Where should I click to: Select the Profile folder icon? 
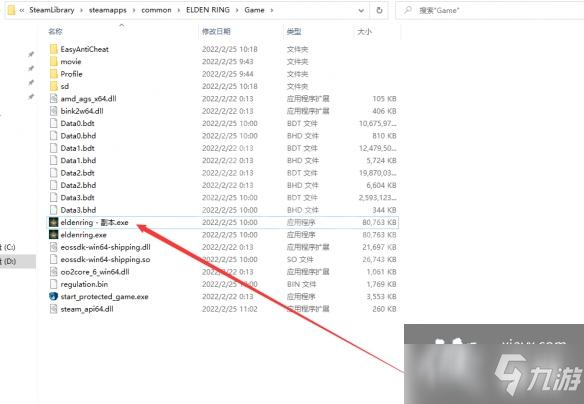click(54, 74)
